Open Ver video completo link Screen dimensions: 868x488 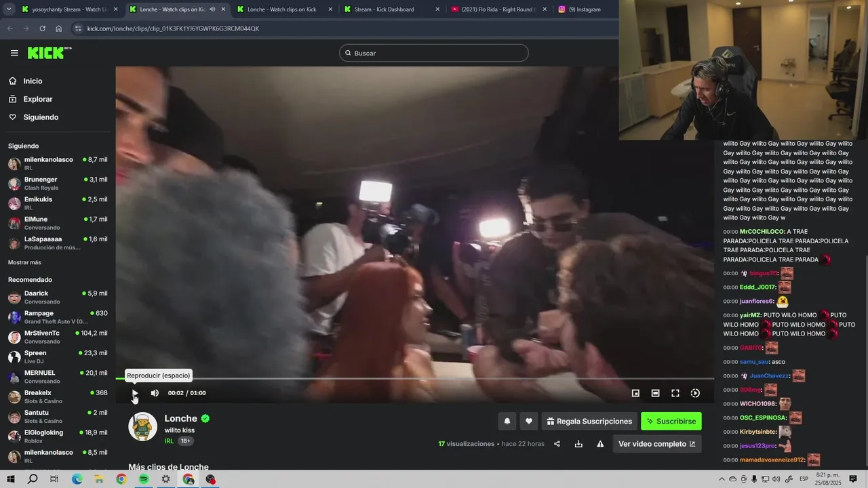656,444
